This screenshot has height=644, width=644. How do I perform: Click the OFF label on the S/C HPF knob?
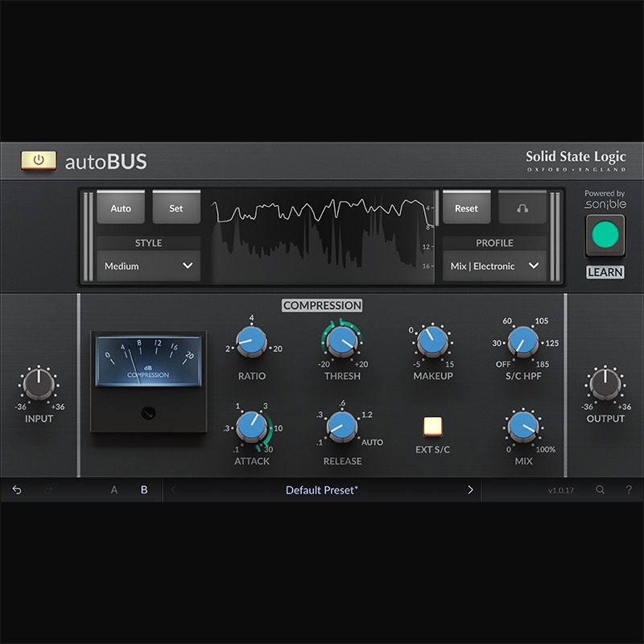coord(503,365)
